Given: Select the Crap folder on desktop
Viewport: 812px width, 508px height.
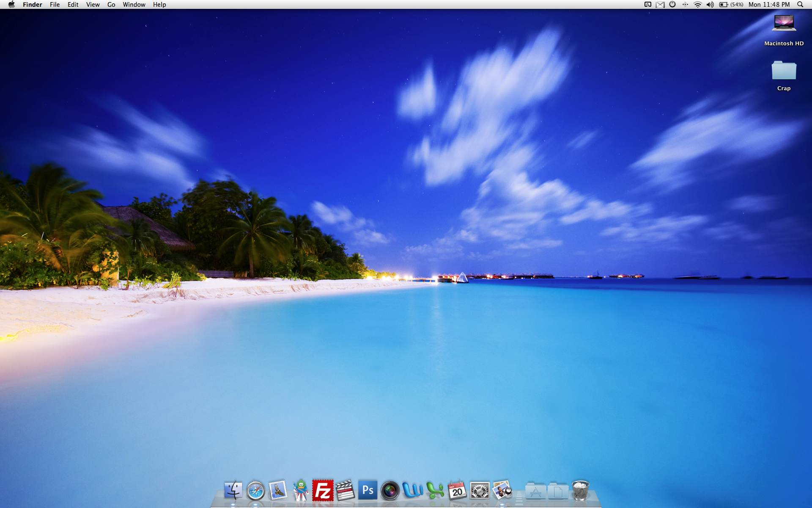Looking at the screenshot, I should 784,71.
